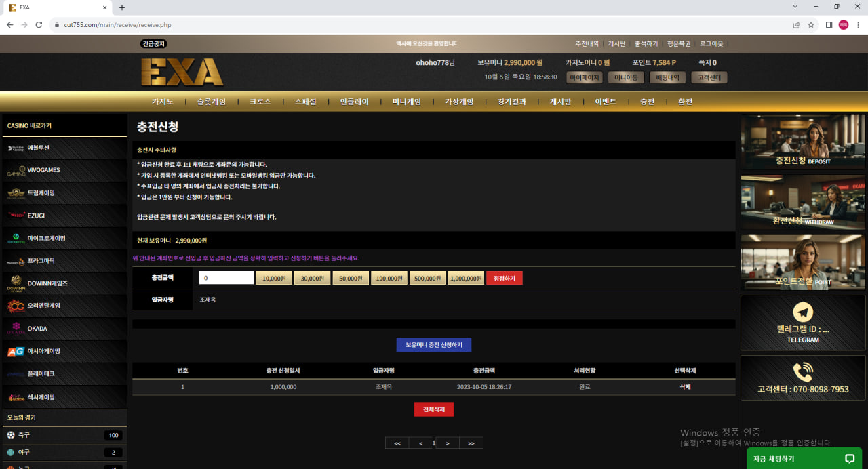Image resolution: width=868 pixels, height=469 pixels.
Task: Add 100,000원 to the charge amount
Action: click(x=389, y=278)
